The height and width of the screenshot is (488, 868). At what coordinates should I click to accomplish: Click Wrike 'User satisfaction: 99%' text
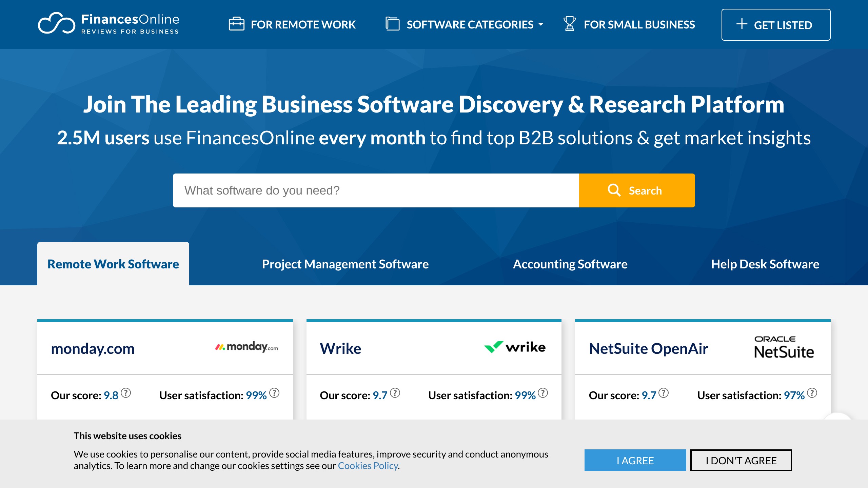tap(482, 395)
